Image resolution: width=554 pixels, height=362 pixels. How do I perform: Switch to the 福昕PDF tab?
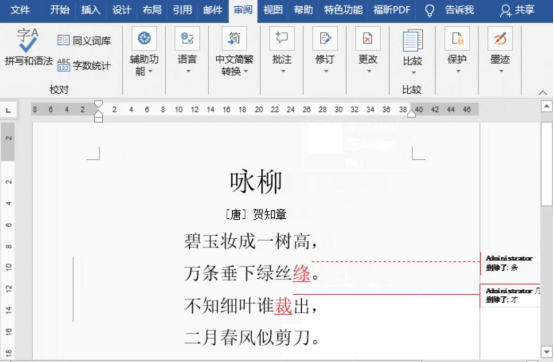tap(392, 10)
